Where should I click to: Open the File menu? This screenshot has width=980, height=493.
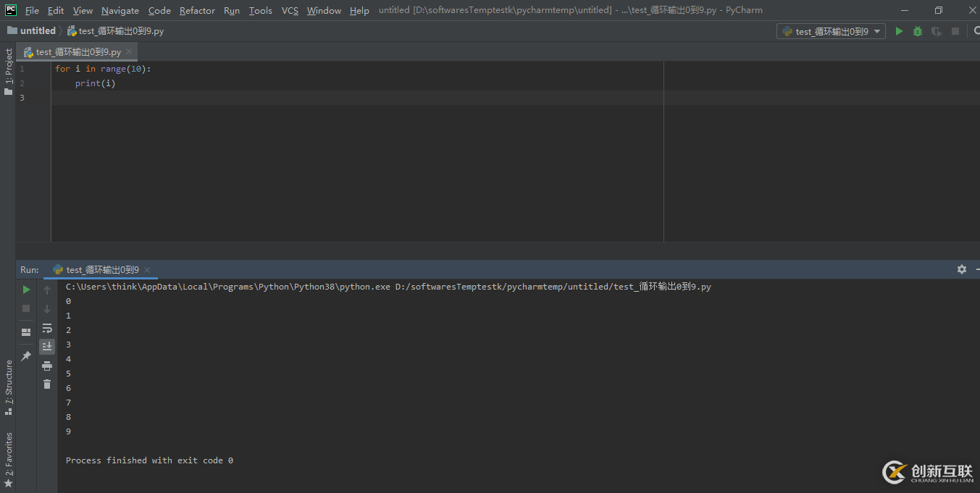[x=32, y=10]
